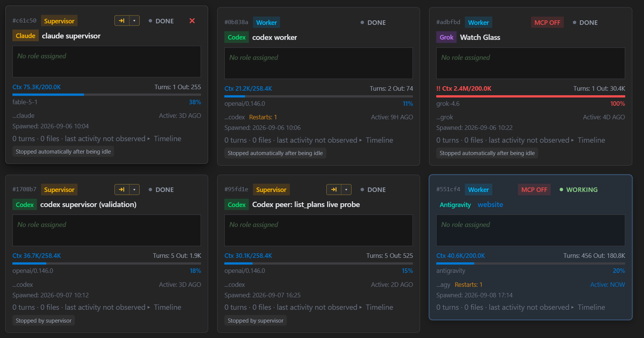Click the arrow icon on claude supervisor card
Screen dimensions: 644x338
(122, 21)
